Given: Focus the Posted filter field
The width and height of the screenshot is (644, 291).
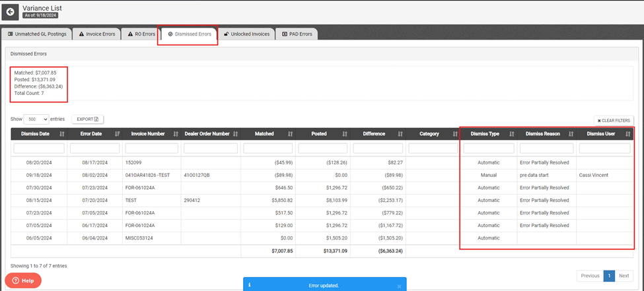Looking at the screenshot, I should (323, 148).
